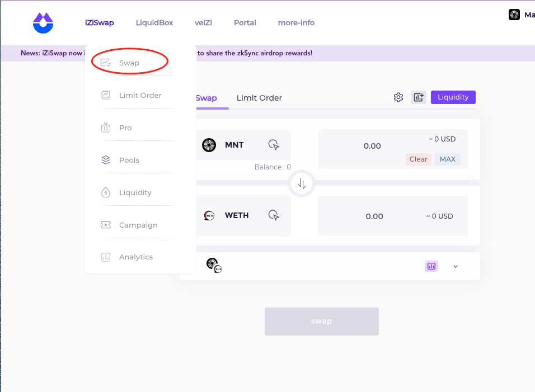Click the WETH token logo
Screen dimensions: 535x392
pyautogui.click(x=209, y=215)
